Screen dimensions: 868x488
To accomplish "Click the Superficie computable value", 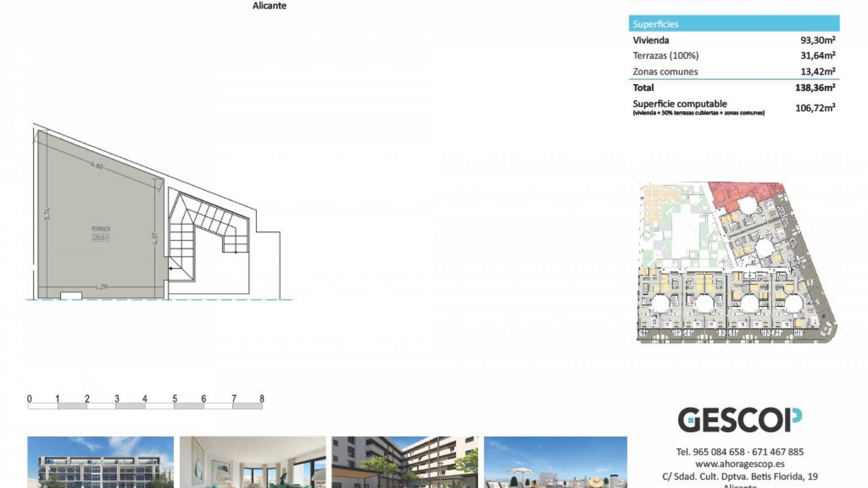I will (x=815, y=108).
